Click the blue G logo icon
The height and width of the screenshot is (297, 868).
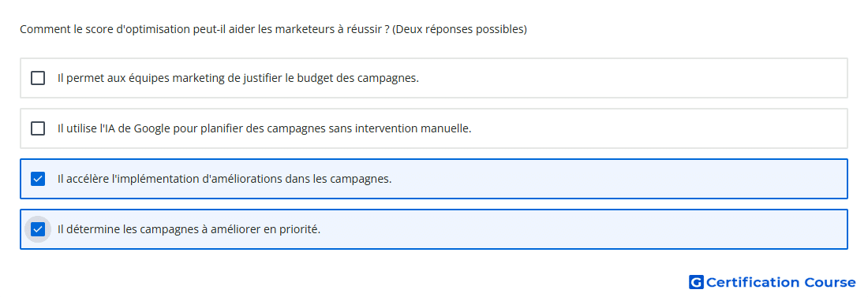point(696,282)
